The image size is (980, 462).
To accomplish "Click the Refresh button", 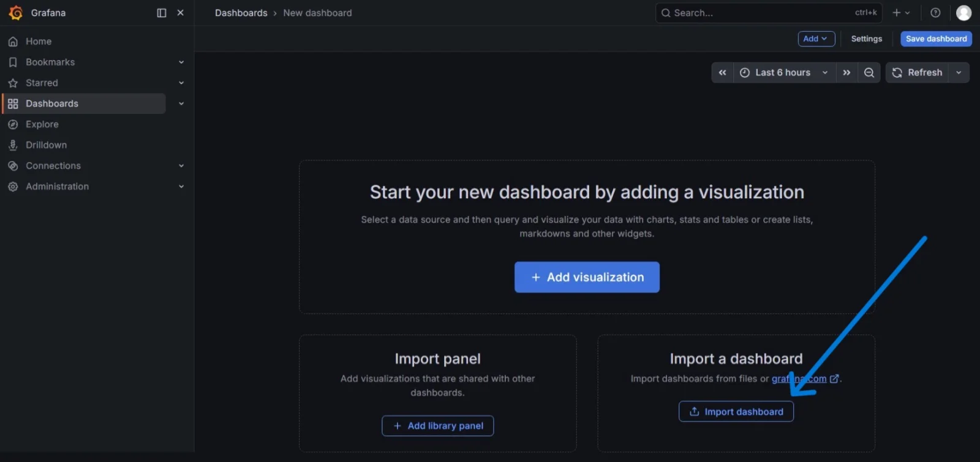I will (917, 73).
